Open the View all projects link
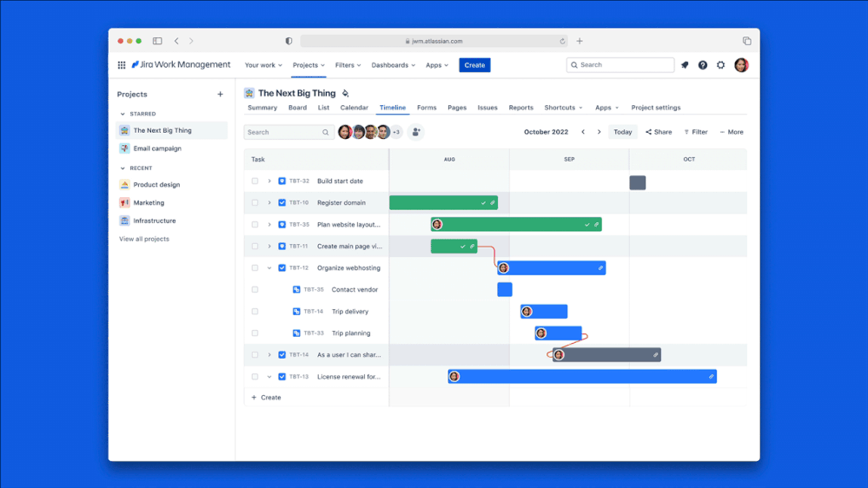 pyautogui.click(x=144, y=239)
